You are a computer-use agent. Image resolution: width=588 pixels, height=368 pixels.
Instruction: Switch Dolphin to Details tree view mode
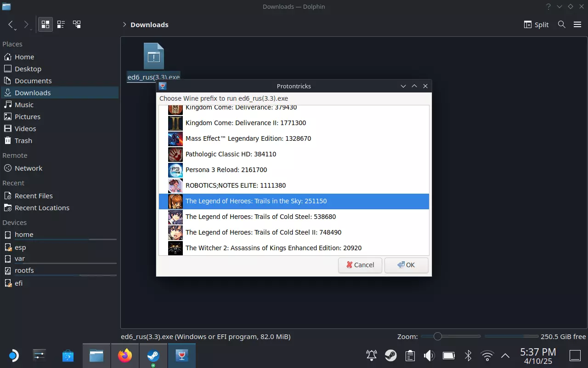point(77,24)
